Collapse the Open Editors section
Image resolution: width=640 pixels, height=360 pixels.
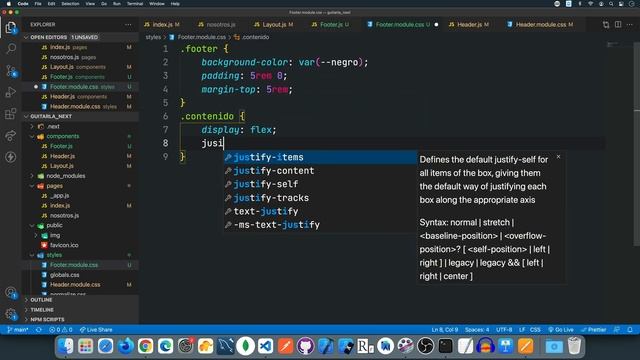click(x=81, y=37)
